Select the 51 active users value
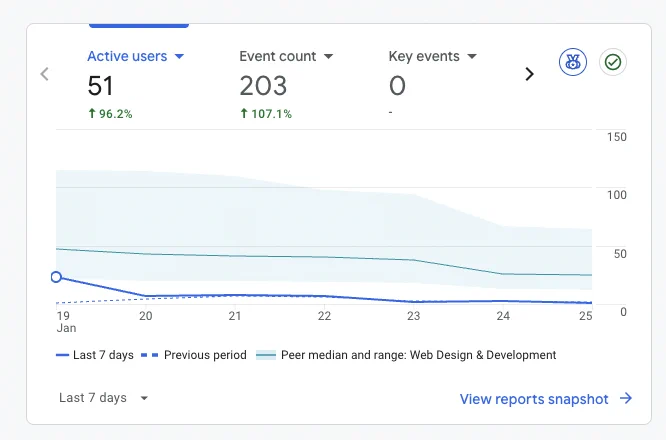Viewport: 666px width, 440px height. [101, 86]
